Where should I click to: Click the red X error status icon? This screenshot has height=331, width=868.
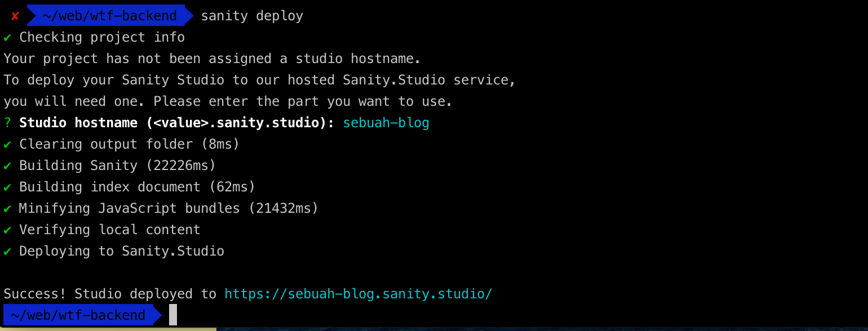(x=15, y=16)
